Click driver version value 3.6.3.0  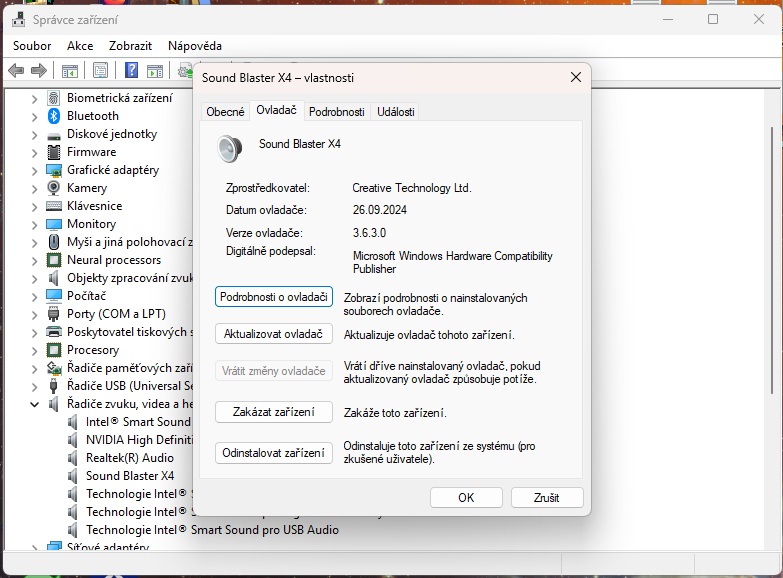tap(370, 233)
